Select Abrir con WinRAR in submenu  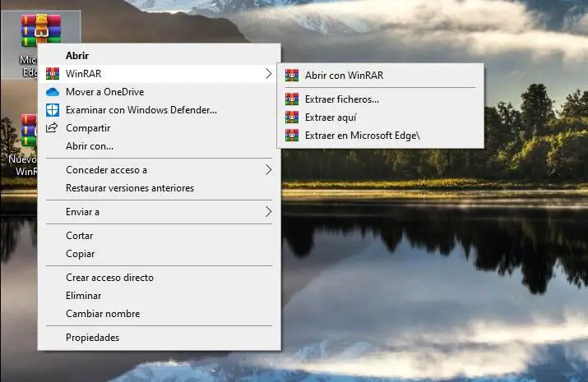tap(381, 76)
